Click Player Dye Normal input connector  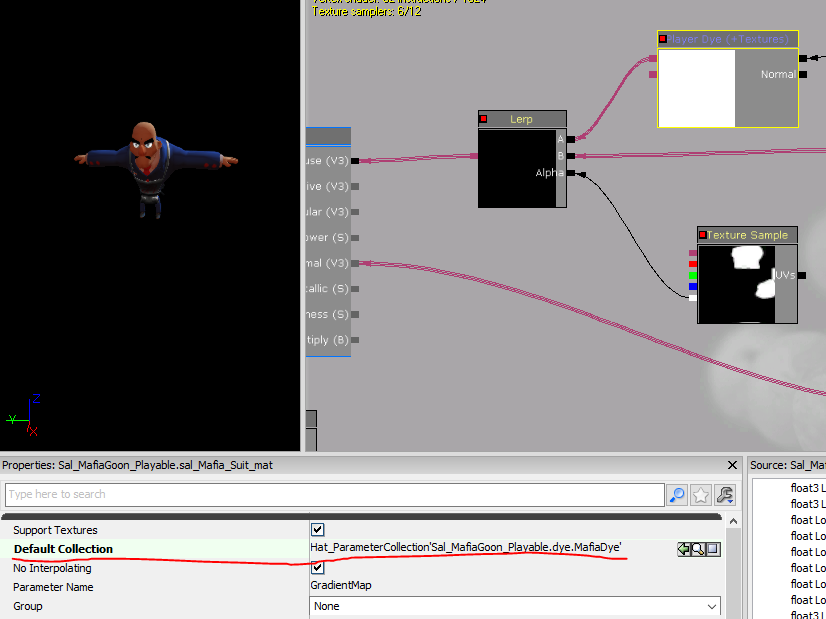tap(803, 75)
